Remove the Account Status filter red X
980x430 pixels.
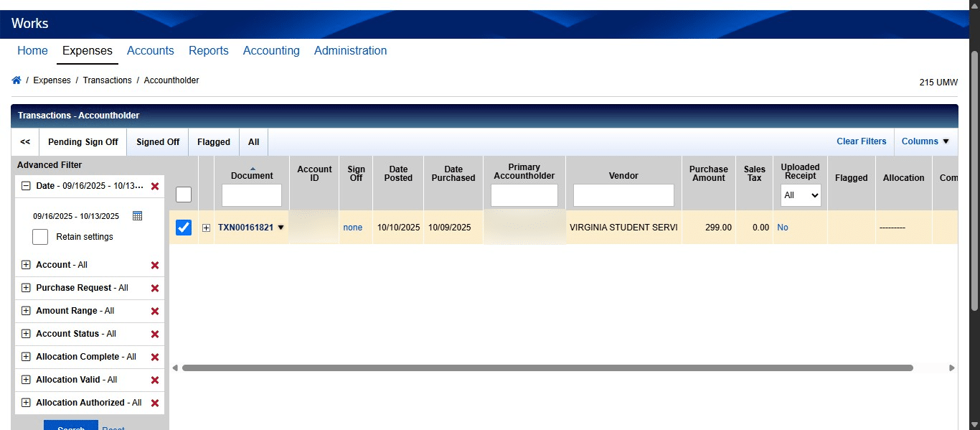tap(155, 334)
